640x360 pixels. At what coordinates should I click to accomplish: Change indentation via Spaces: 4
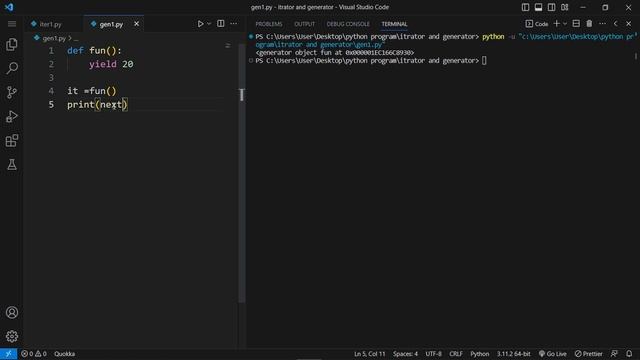tap(405, 354)
